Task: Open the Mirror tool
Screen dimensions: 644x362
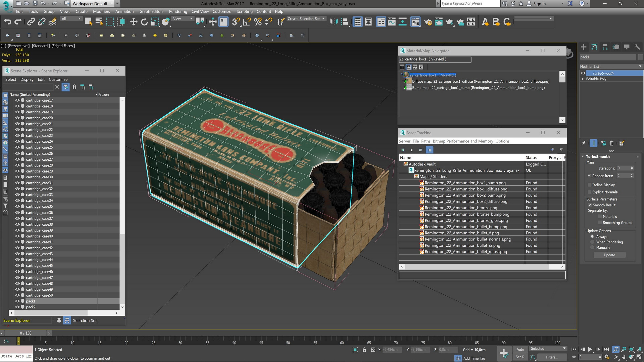Action: [334, 22]
